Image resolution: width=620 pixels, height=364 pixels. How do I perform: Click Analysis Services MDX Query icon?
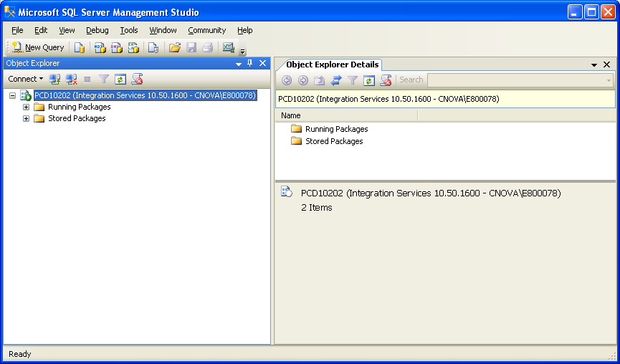point(100,47)
